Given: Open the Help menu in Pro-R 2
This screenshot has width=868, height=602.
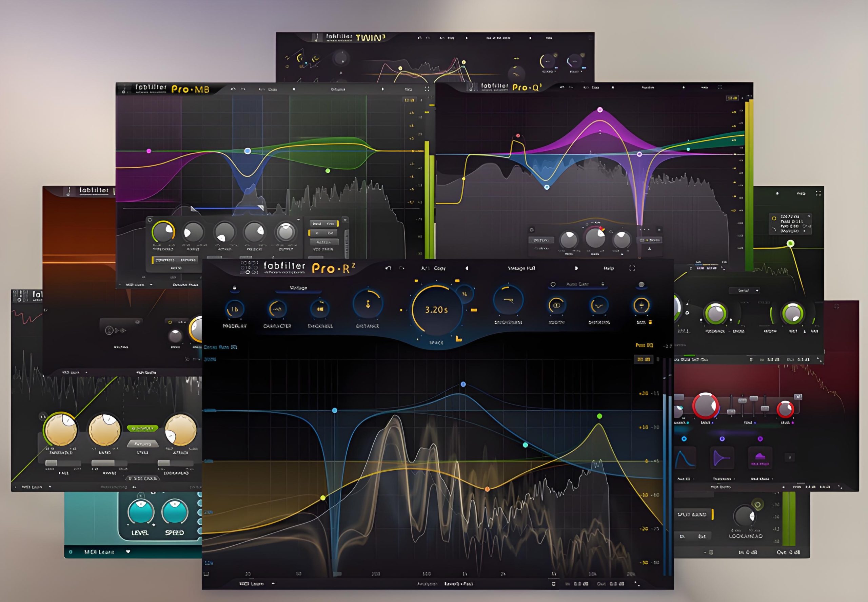Looking at the screenshot, I should click(x=608, y=268).
